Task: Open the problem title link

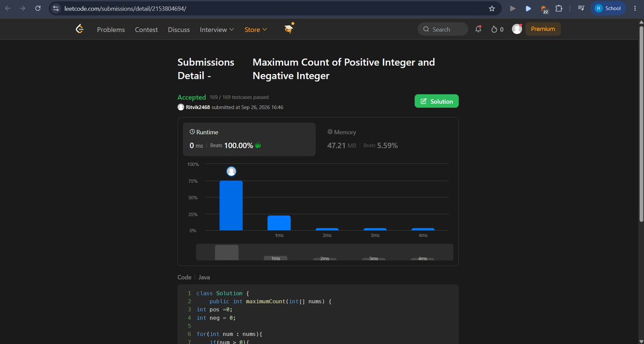Action: pos(344,69)
